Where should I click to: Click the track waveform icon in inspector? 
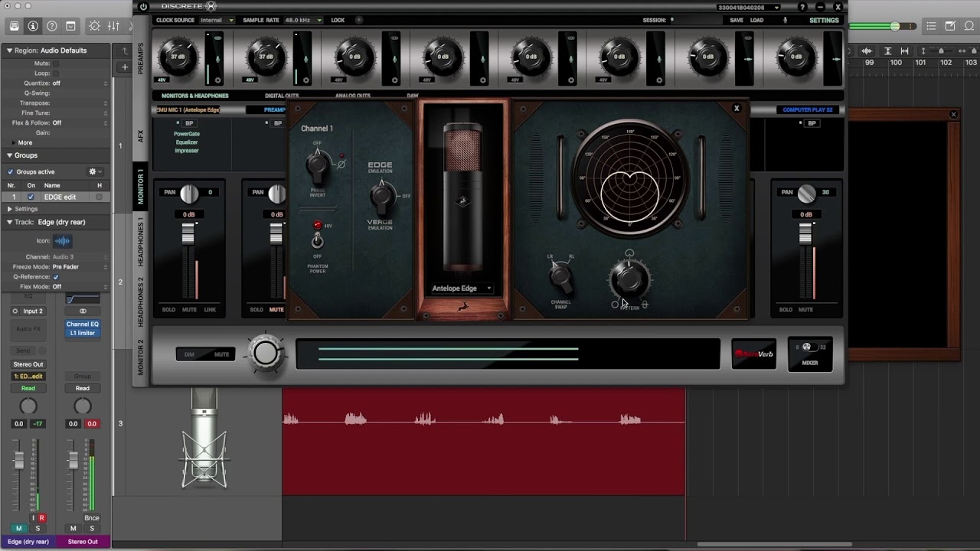(62, 240)
